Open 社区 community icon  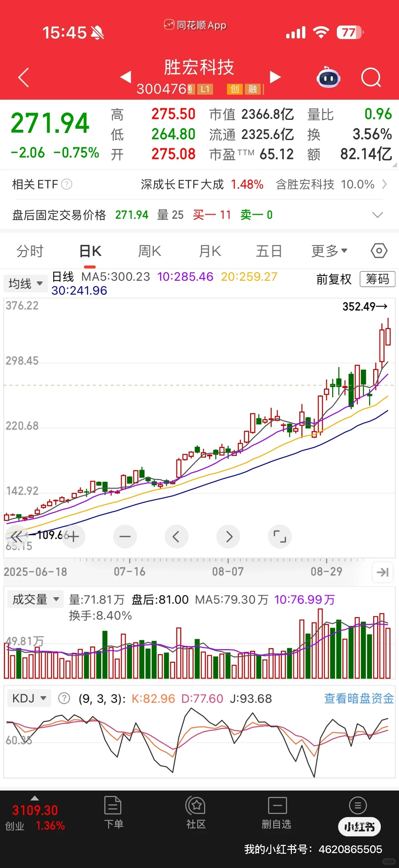click(x=196, y=813)
